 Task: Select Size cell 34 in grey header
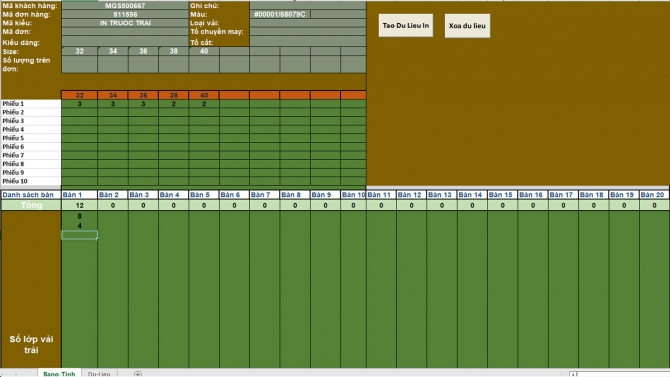point(113,51)
